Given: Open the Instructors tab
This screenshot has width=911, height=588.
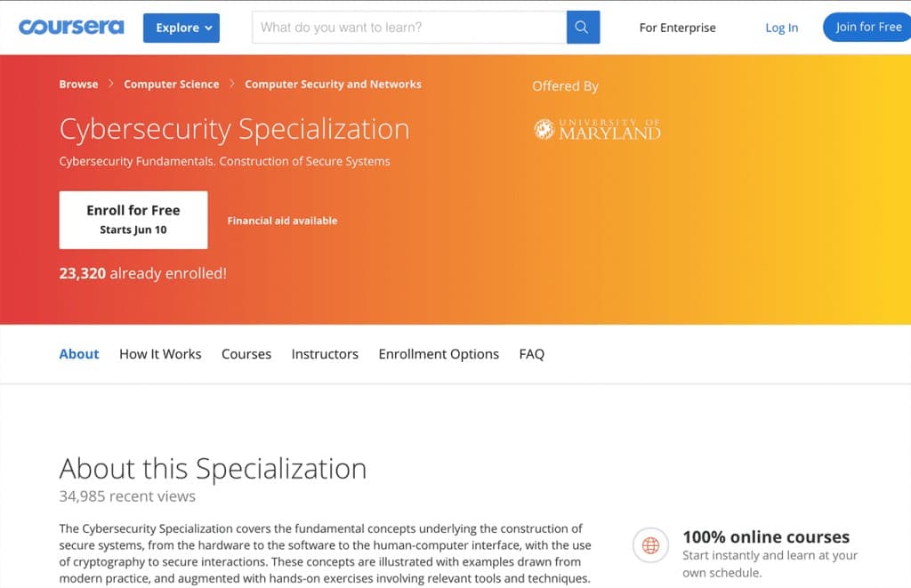Looking at the screenshot, I should coord(325,354).
